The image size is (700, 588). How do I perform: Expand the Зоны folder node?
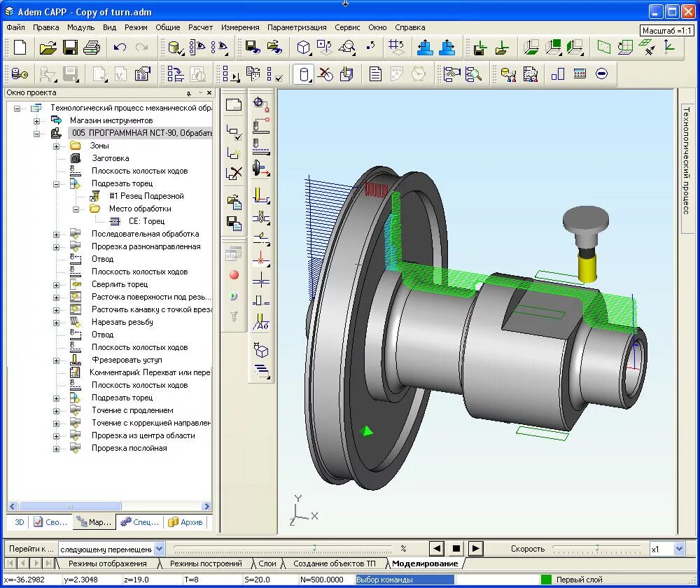pos(56,146)
